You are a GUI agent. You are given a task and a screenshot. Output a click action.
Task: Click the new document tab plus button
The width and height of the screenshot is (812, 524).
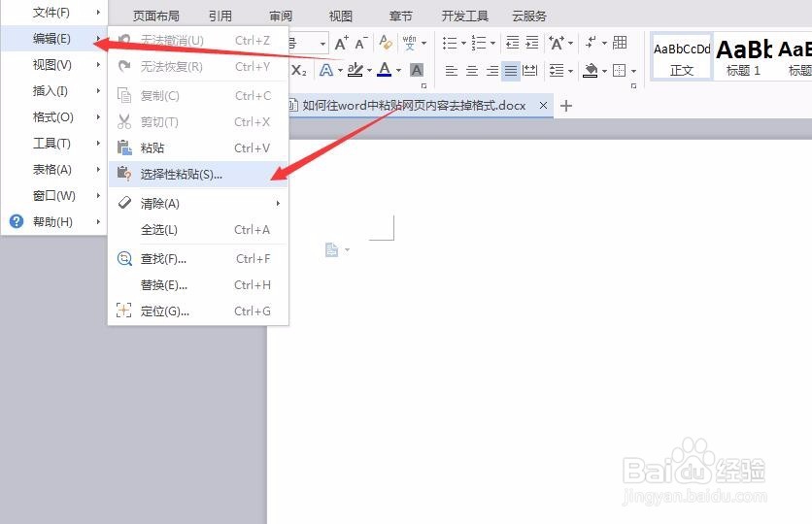(x=566, y=106)
